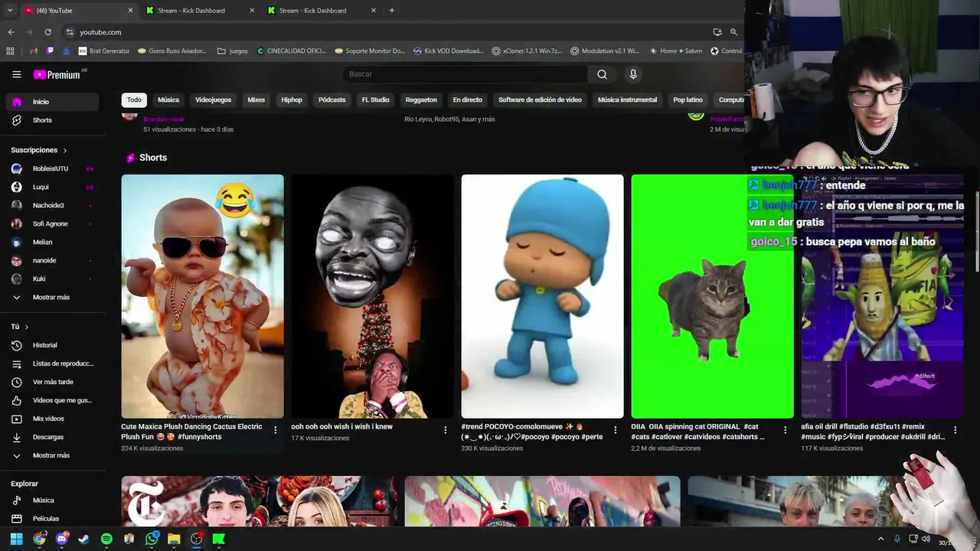This screenshot has width=980, height=551.
Task: Open Mis videos in the sidebar
Action: coord(52,419)
